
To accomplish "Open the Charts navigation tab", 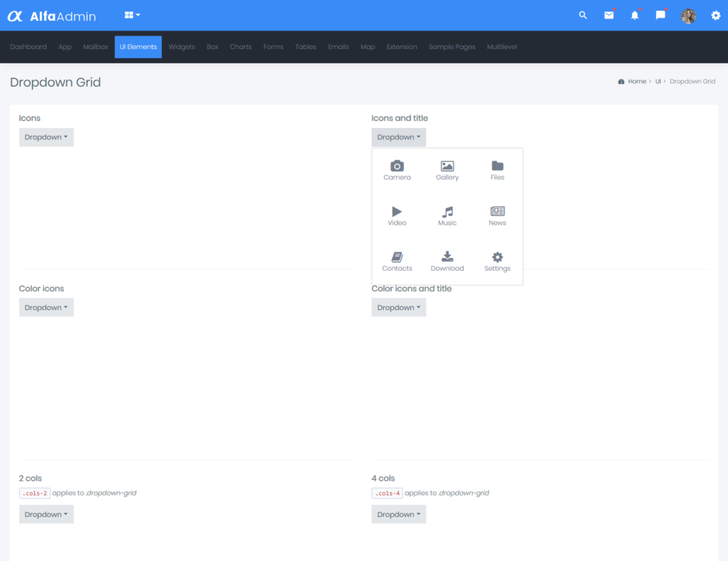I will 240,46.
